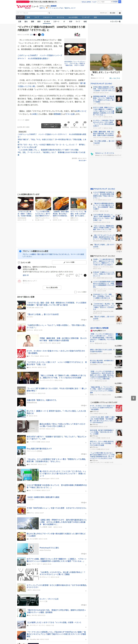Go to the 国内 category
The width and height of the screenshot is (138, 644).
tap(26, 21)
